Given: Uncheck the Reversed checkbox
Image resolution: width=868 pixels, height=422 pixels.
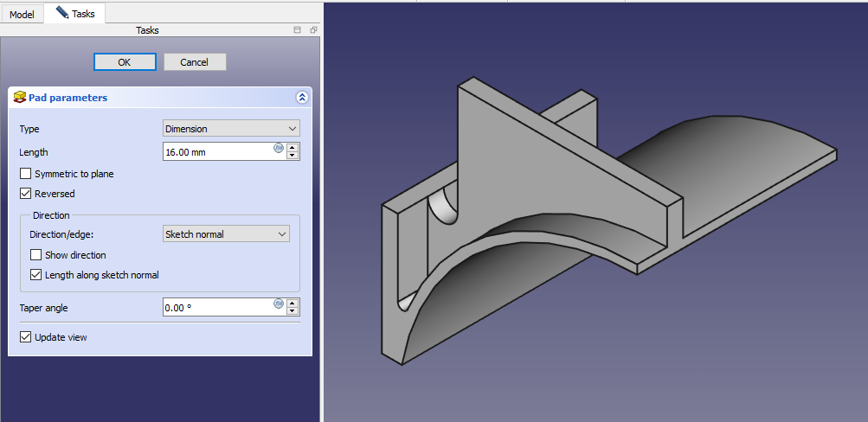Looking at the screenshot, I should coord(25,194).
